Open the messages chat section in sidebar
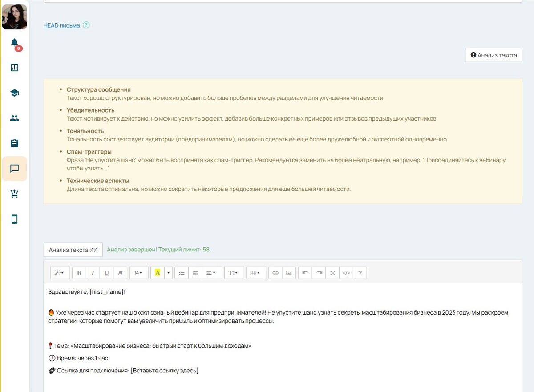This screenshot has height=392, width=534. 14,169
